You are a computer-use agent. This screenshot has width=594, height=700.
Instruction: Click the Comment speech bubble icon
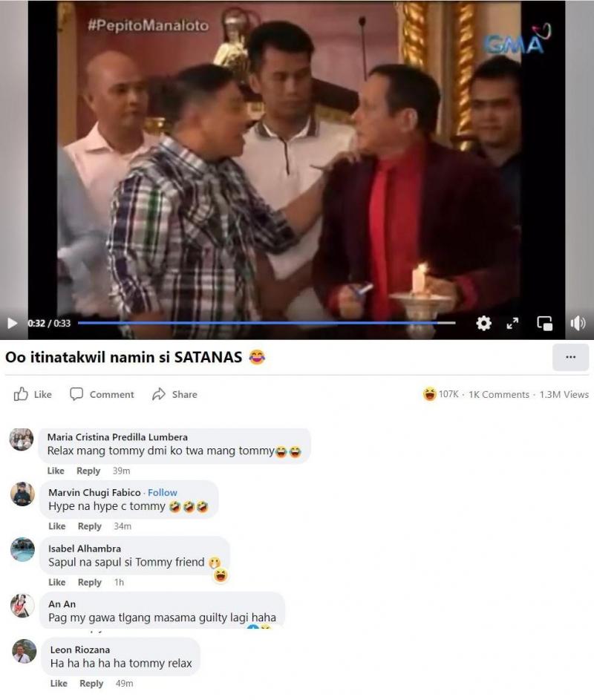pyautogui.click(x=76, y=393)
